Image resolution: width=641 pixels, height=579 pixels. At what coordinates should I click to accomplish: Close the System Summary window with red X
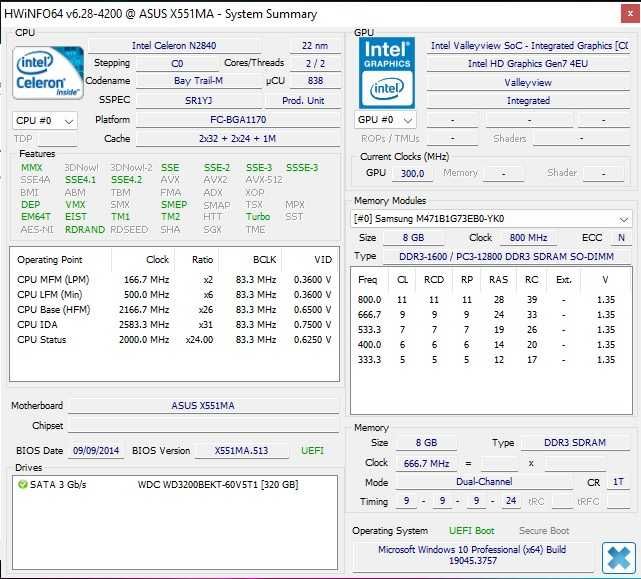630,13
